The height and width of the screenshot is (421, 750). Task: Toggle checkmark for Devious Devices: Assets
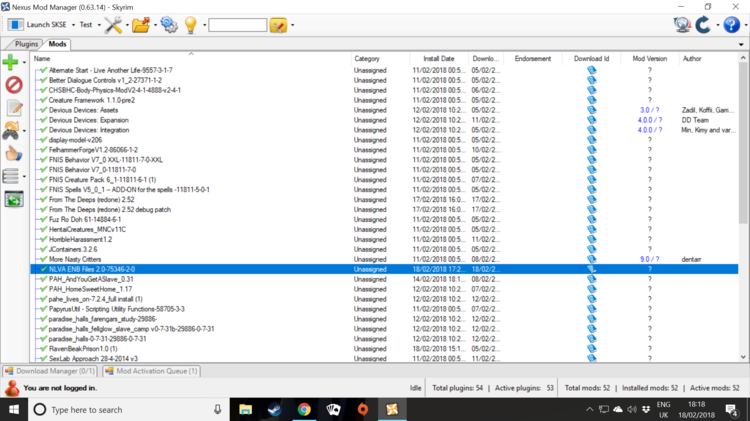[x=44, y=110]
